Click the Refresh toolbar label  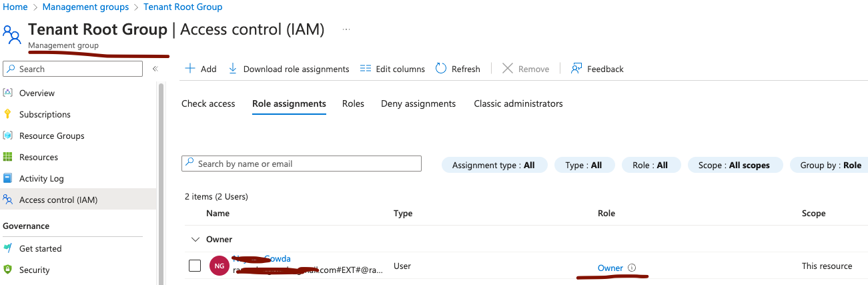(x=466, y=69)
